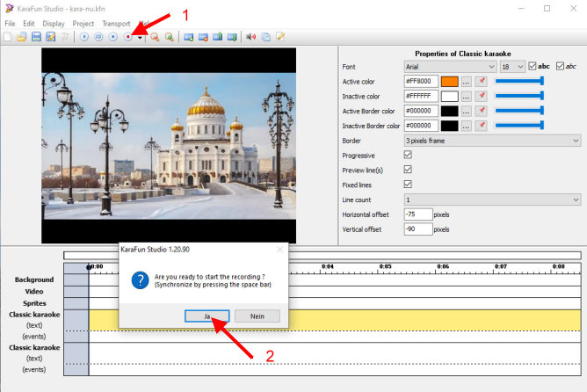587x392 pixels.
Task: Click the Save project icon
Action: pos(36,37)
